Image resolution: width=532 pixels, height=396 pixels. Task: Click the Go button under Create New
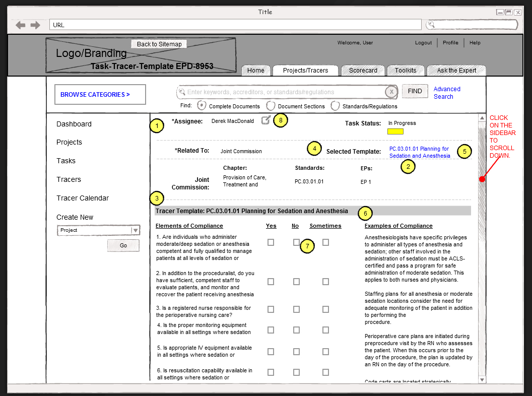coord(123,245)
